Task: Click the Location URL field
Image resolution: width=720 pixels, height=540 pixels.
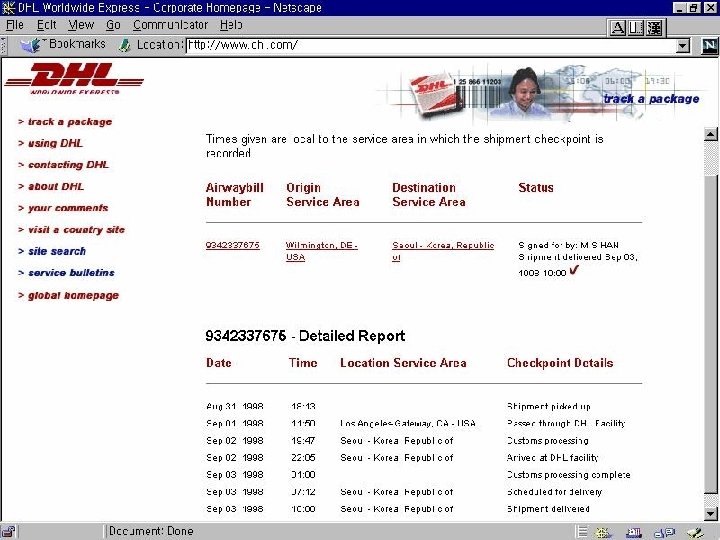Action: point(431,45)
